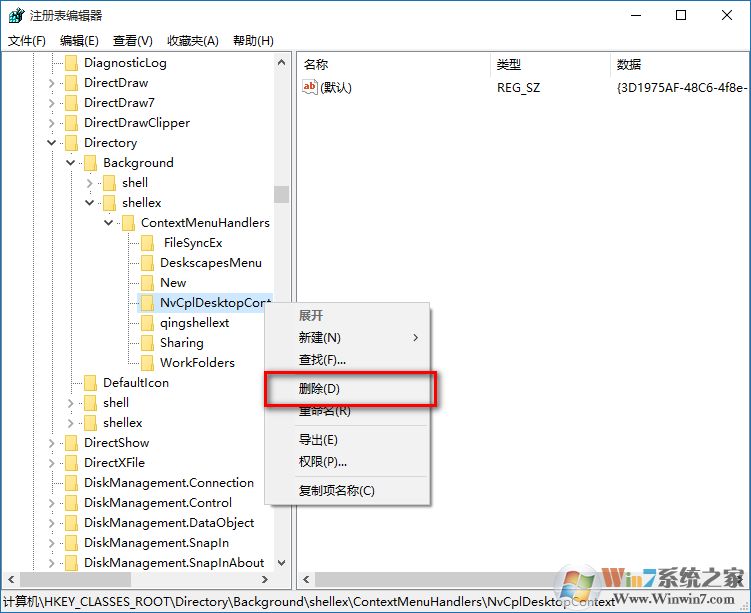
Task: Click tree pane scroll-down arrow
Action: (282, 563)
